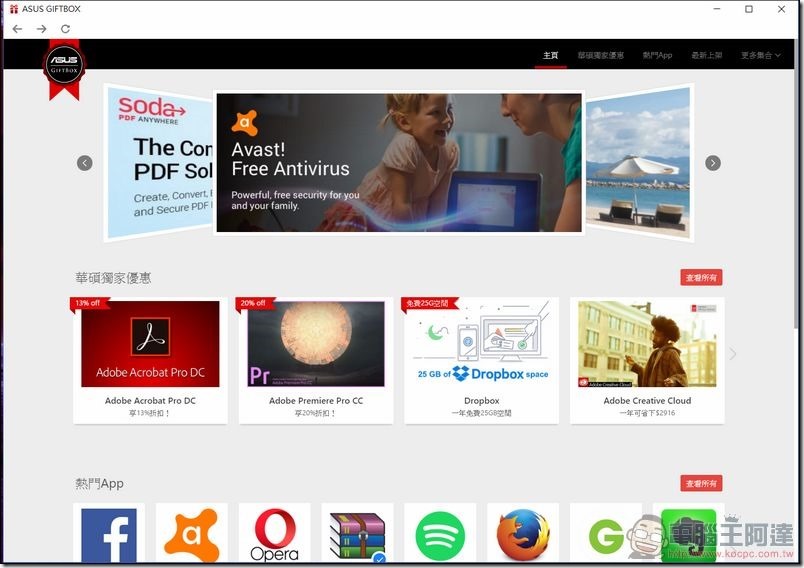This screenshot has height=568, width=804.
Task: Minimize the ASUS GIFTBOX window
Action: point(717,9)
